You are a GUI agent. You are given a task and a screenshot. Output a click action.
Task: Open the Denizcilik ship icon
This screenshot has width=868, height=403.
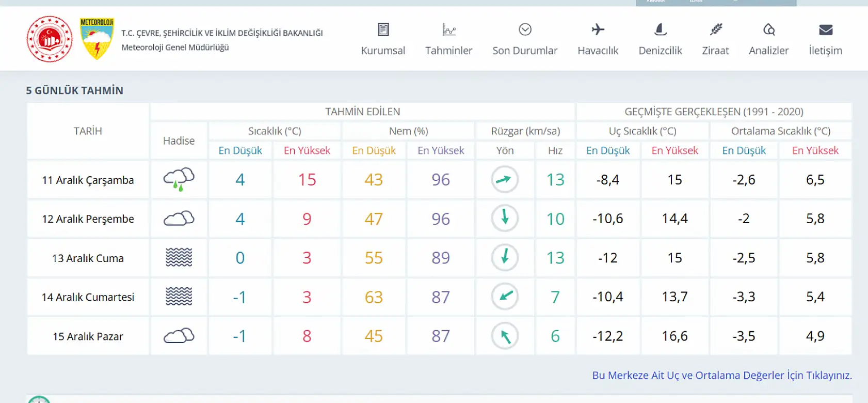point(660,29)
